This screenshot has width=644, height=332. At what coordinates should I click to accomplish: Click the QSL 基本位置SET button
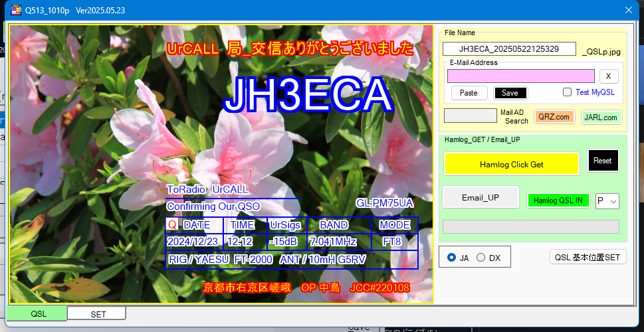tap(588, 258)
